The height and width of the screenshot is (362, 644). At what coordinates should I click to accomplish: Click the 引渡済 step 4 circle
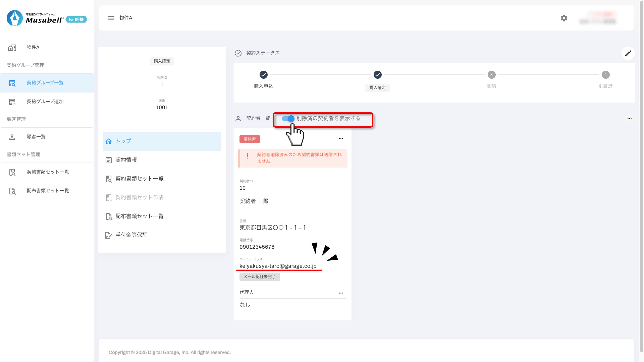click(605, 75)
